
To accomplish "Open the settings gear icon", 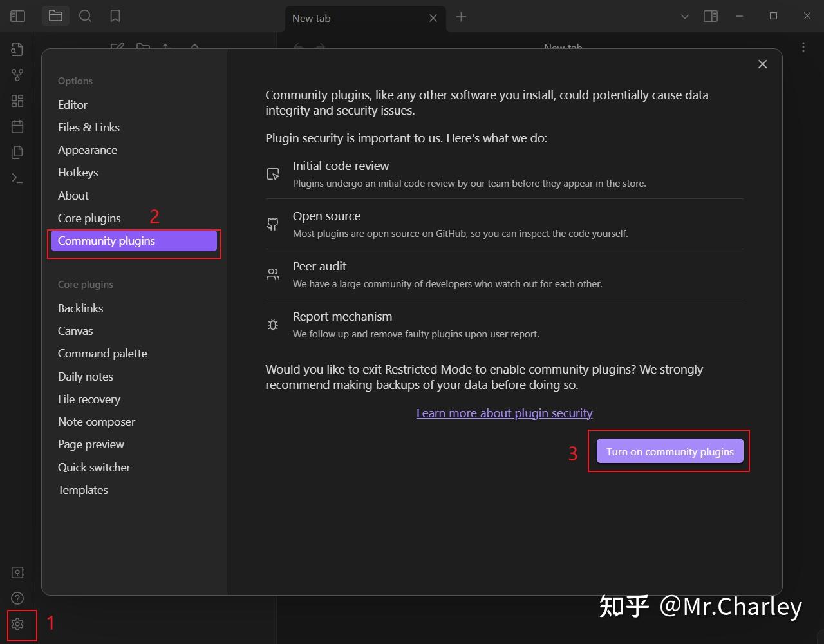I will [17, 625].
